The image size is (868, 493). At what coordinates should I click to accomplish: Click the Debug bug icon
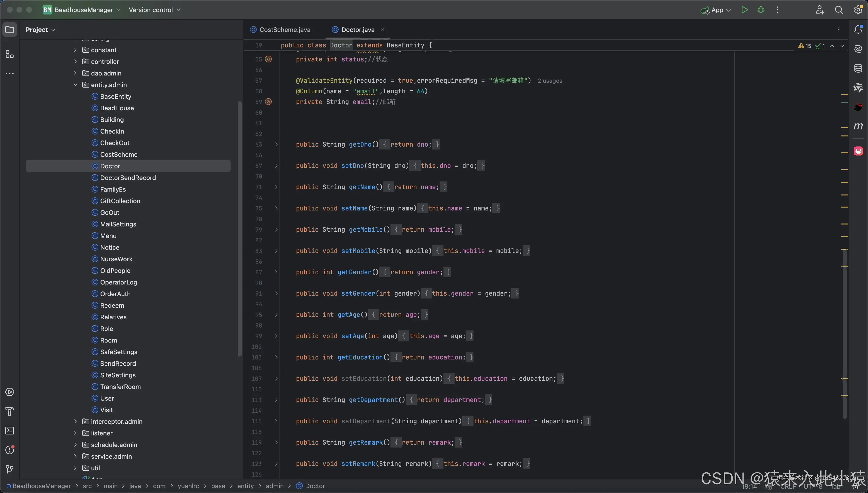(761, 10)
